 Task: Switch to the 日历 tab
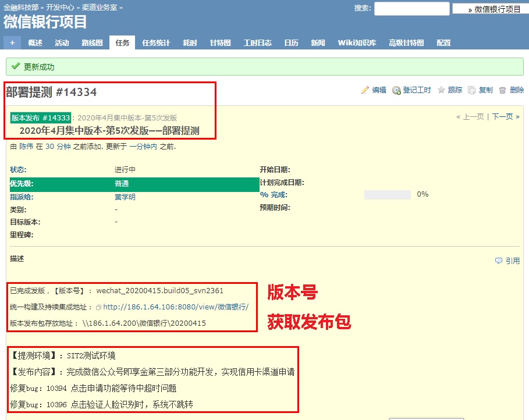pyautogui.click(x=291, y=43)
